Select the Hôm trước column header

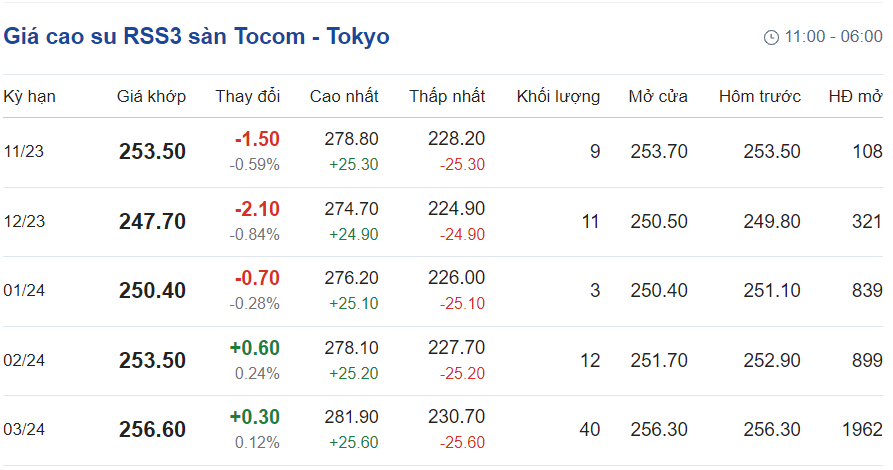point(760,97)
